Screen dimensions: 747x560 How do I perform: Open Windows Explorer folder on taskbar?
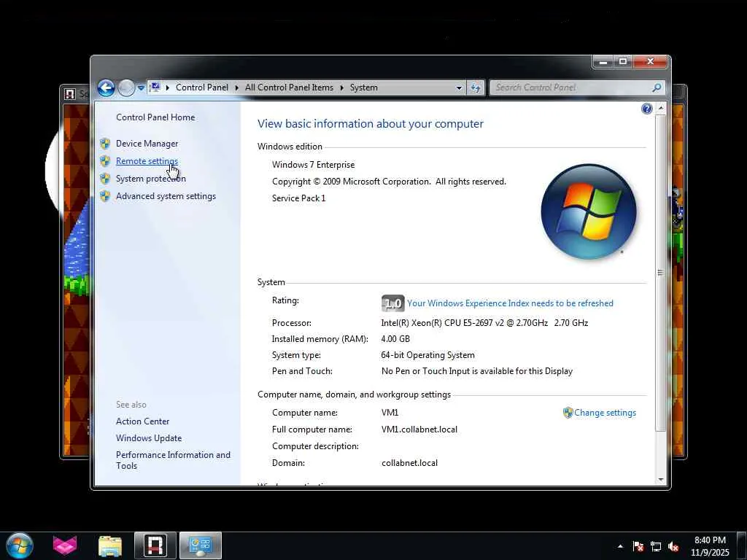110,545
